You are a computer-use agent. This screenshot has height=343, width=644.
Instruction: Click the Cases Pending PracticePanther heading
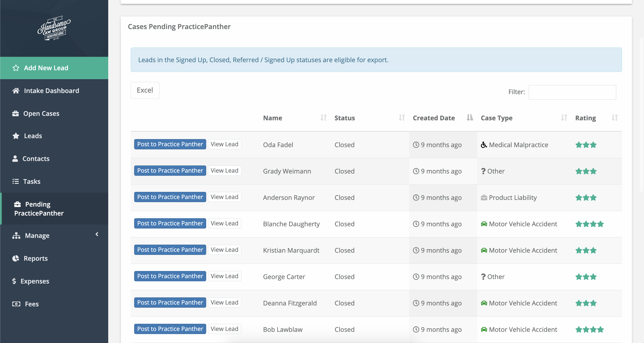point(179,27)
